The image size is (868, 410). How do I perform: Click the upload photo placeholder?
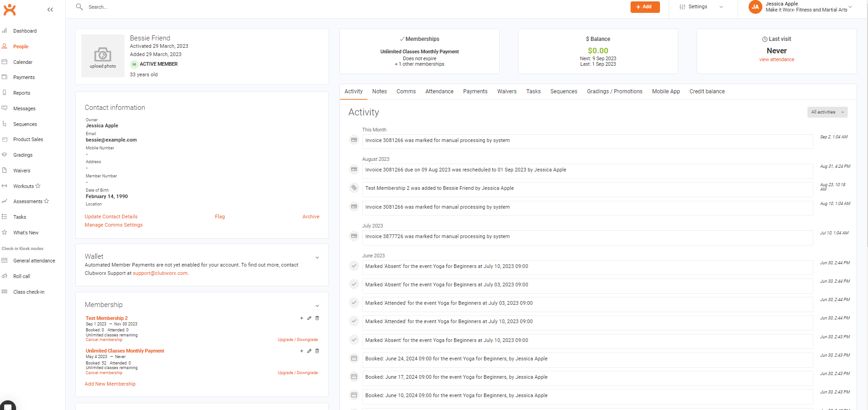coord(103,56)
